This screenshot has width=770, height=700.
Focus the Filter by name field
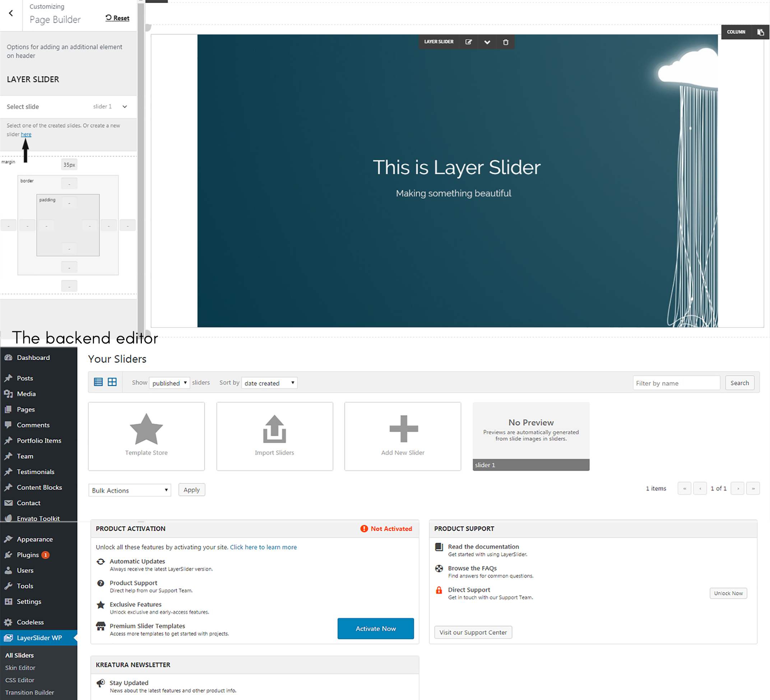(676, 383)
